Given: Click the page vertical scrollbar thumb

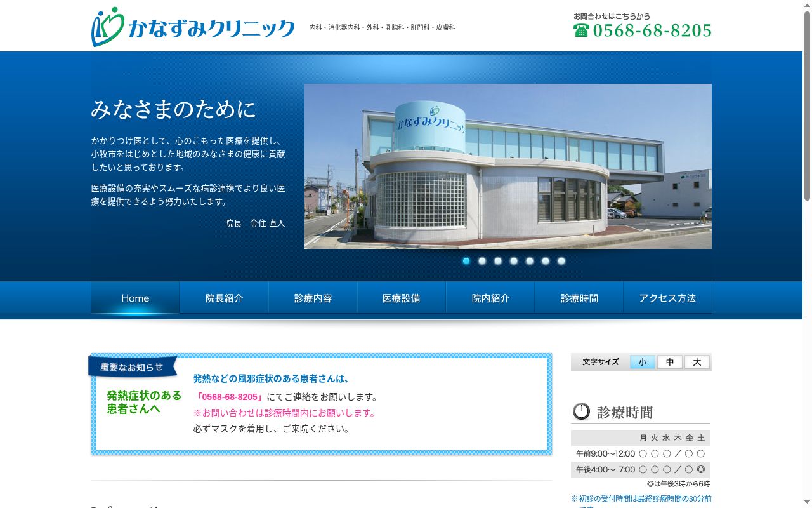Looking at the screenshot, I should pos(807,106).
